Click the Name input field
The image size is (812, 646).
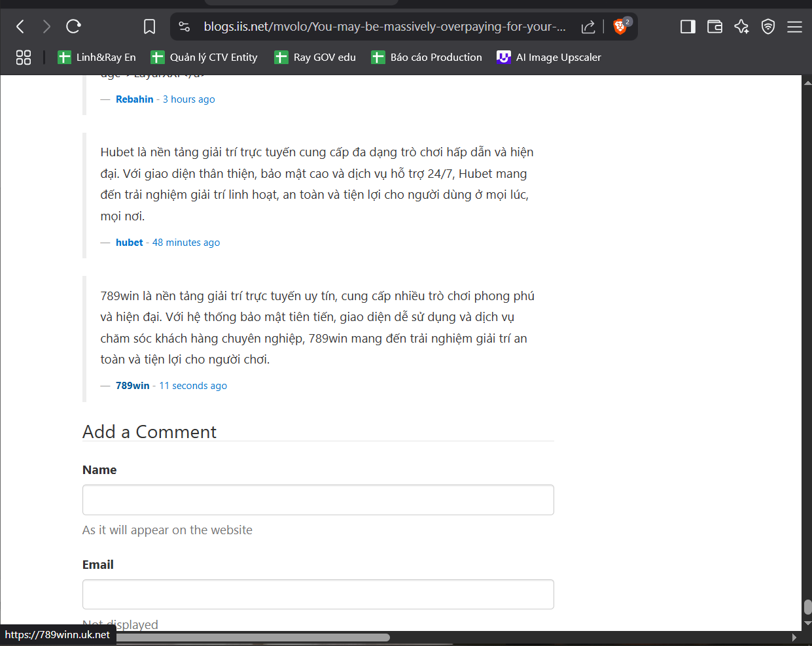(x=318, y=500)
